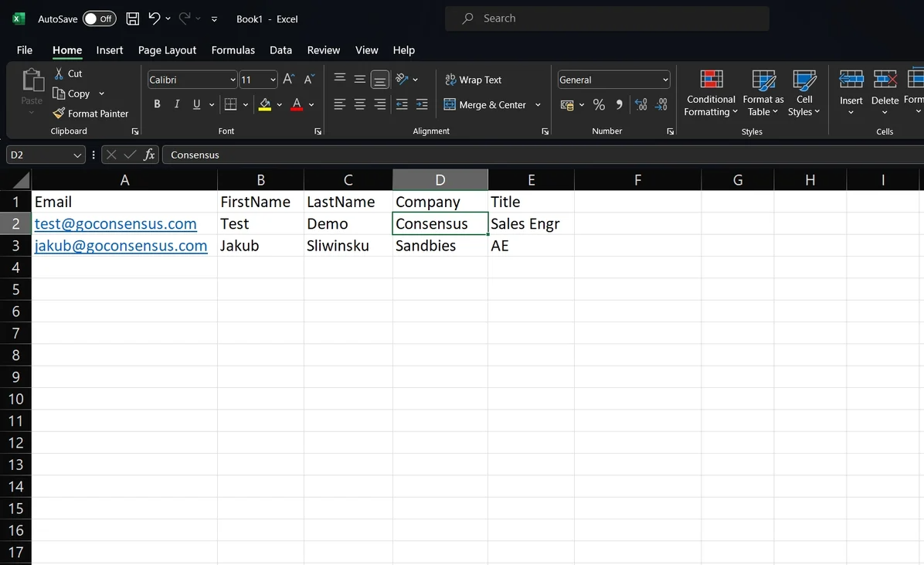
Task: Align text to the right
Action: coord(380,104)
